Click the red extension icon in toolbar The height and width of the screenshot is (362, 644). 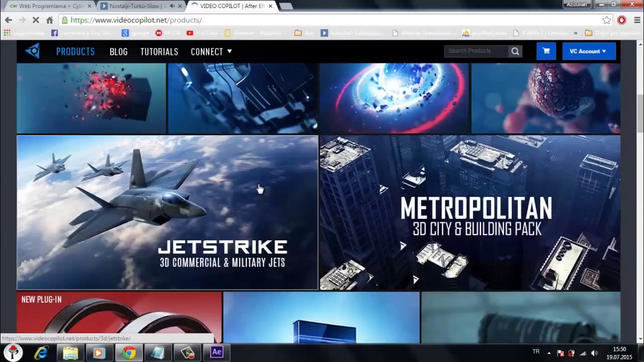click(622, 20)
